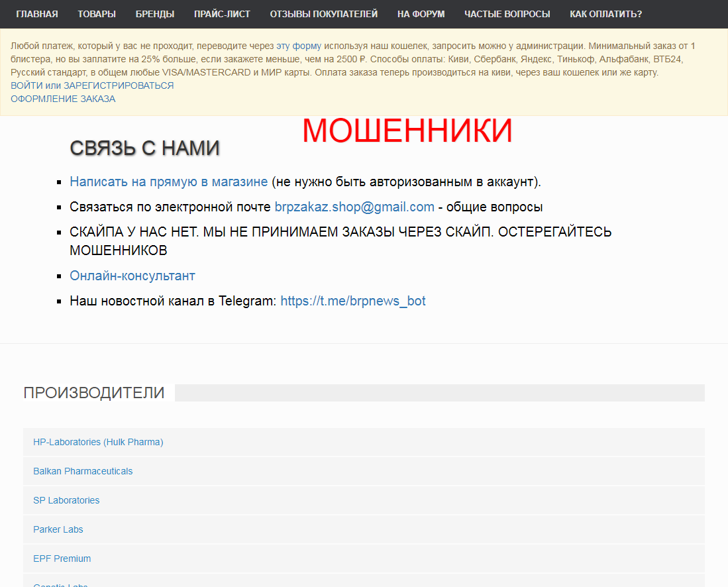This screenshot has height=587, width=728.
Task: Go to ТОВАРЫ in navigation bar
Action: click(97, 14)
